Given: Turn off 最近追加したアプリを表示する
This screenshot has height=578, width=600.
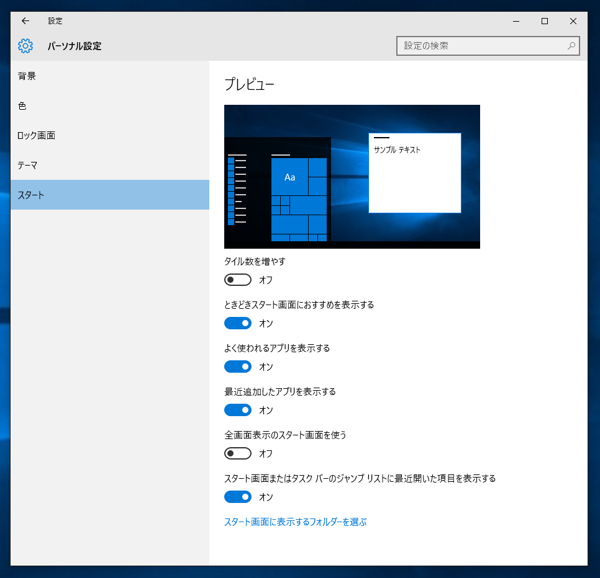Looking at the screenshot, I should [238, 410].
